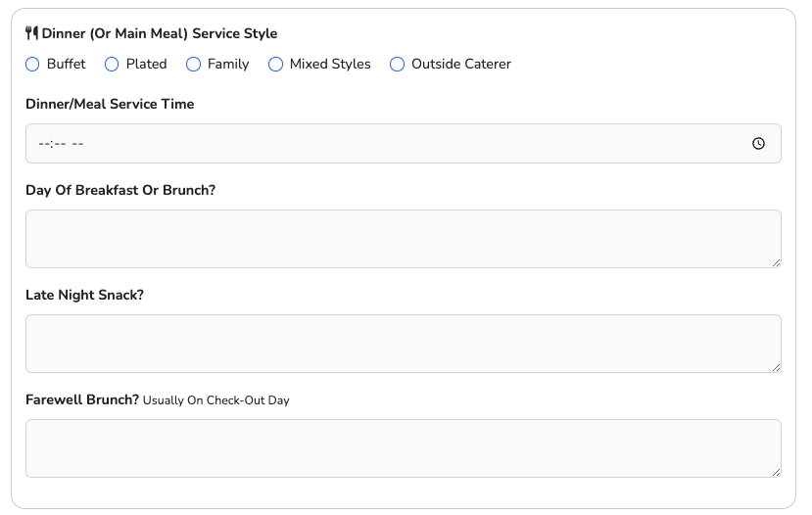
Task: Select the Buffet service style
Action: click(x=33, y=65)
